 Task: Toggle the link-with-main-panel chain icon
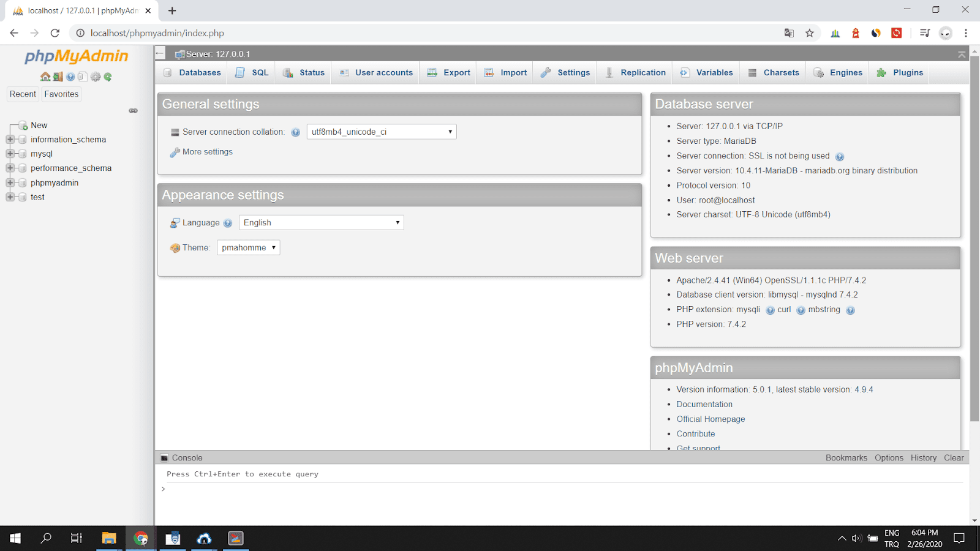click(x=133, y=111)
